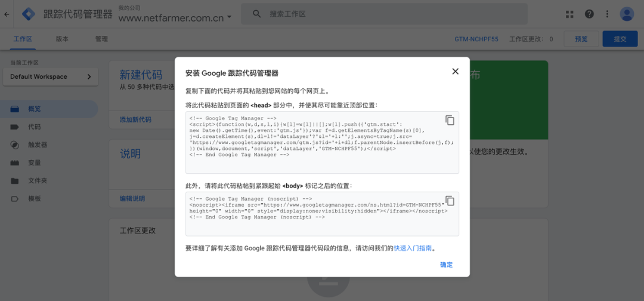Click the user account avatar
The image size is (644, 301).
627,14
